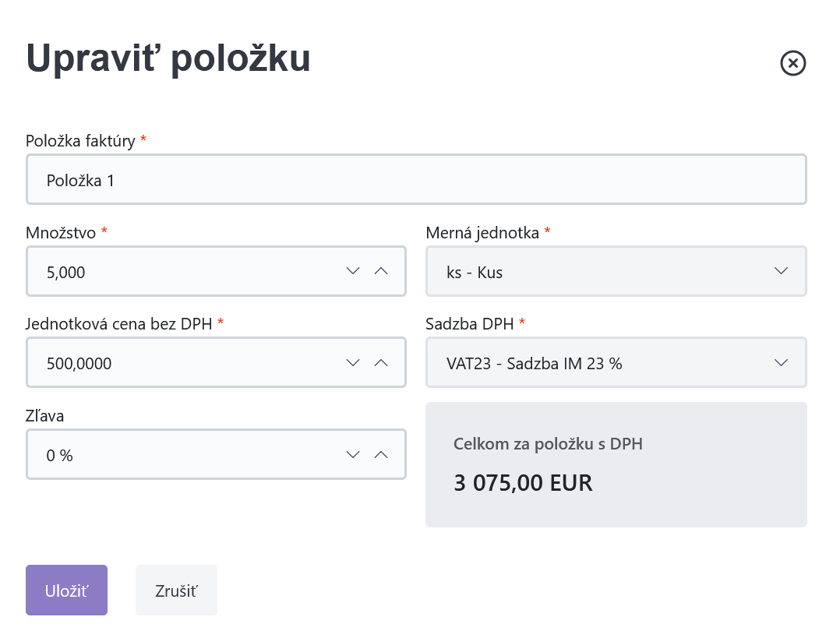This screenshot has width=840, height=631.
Task: Click the Uložiť button
Action: (66, 590)
